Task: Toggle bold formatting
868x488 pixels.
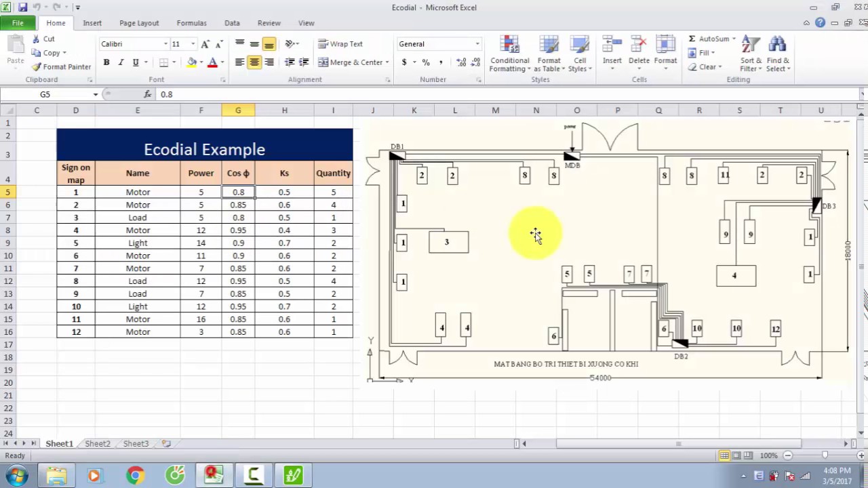Action: (106, 62)
